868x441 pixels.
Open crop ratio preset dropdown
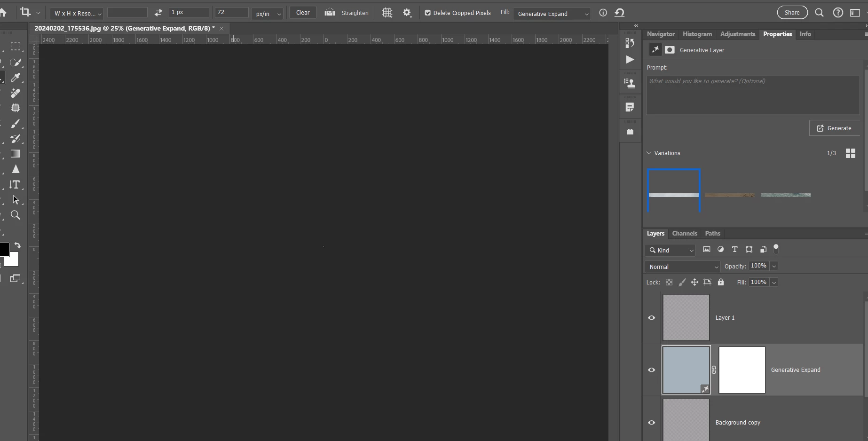coord(77,13)
